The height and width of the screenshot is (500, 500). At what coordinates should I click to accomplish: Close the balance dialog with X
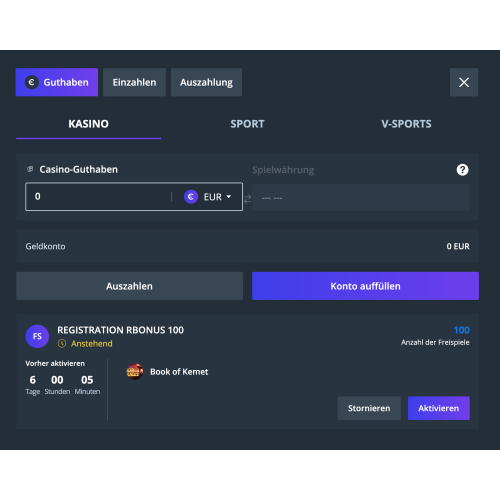tap(464, 82)
